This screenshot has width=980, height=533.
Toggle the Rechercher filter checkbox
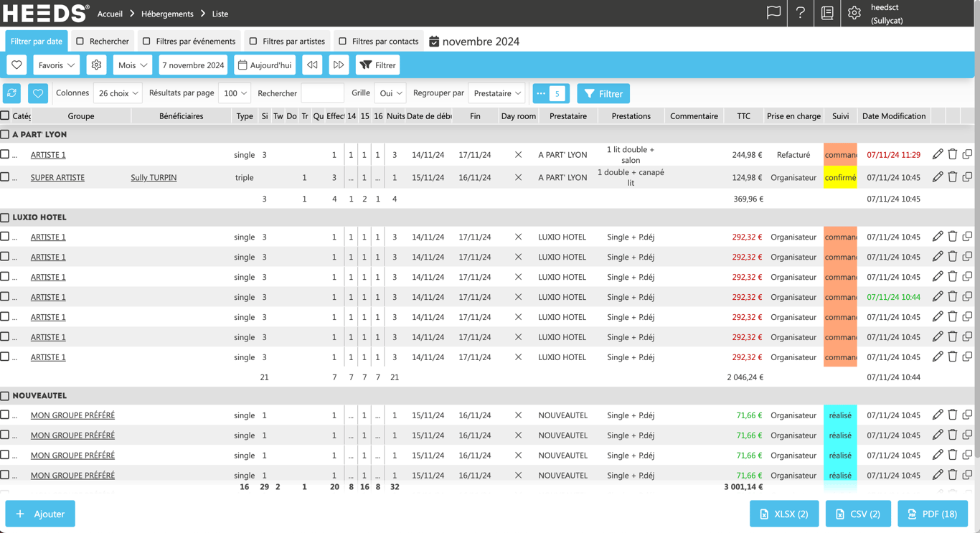point(80,41)
